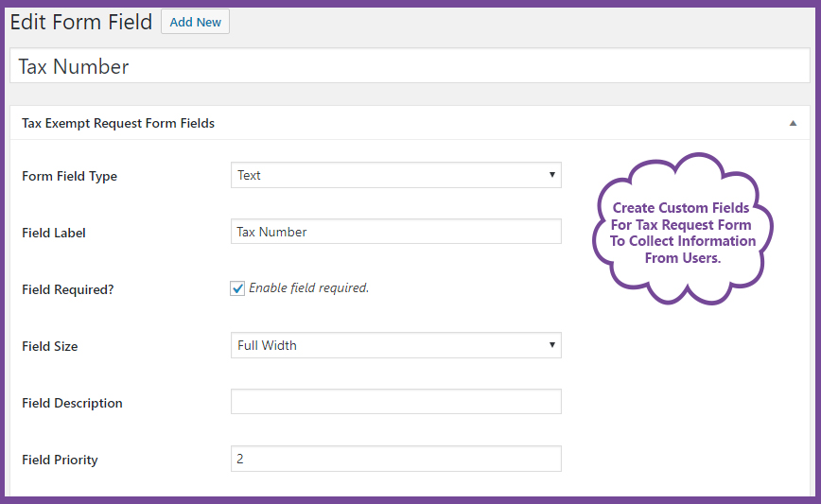821x504 pixels.
Task: Open the Form Field Type dropdown
Action: pyautogui.click(x=395, y=175)
